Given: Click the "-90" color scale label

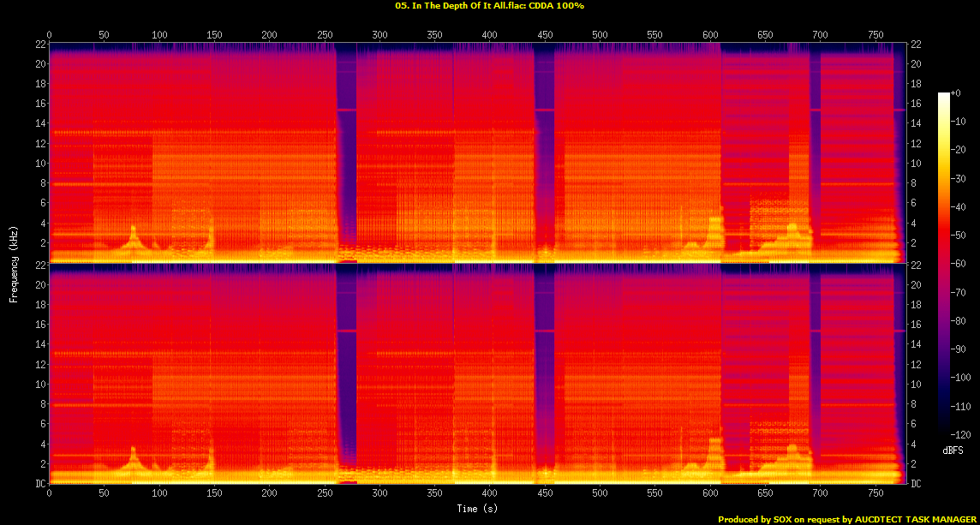Looking at the screenshot, I should pyautogui.click(x=958, y=349).
